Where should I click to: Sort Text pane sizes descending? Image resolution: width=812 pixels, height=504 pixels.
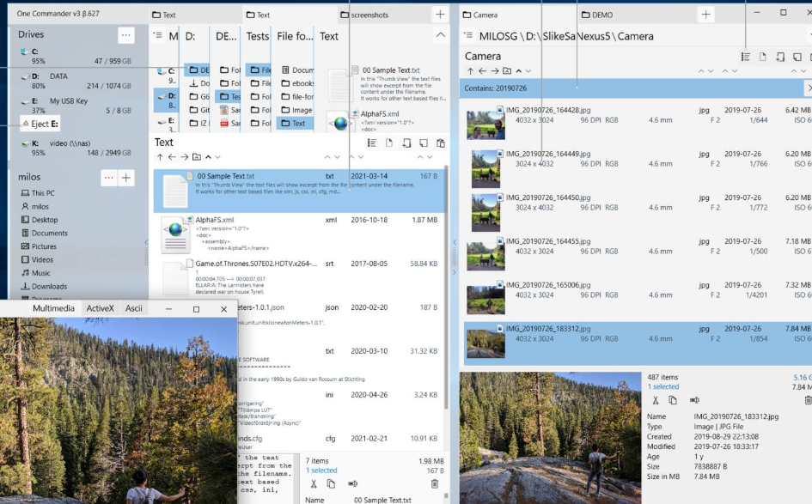tap(430, 157)
